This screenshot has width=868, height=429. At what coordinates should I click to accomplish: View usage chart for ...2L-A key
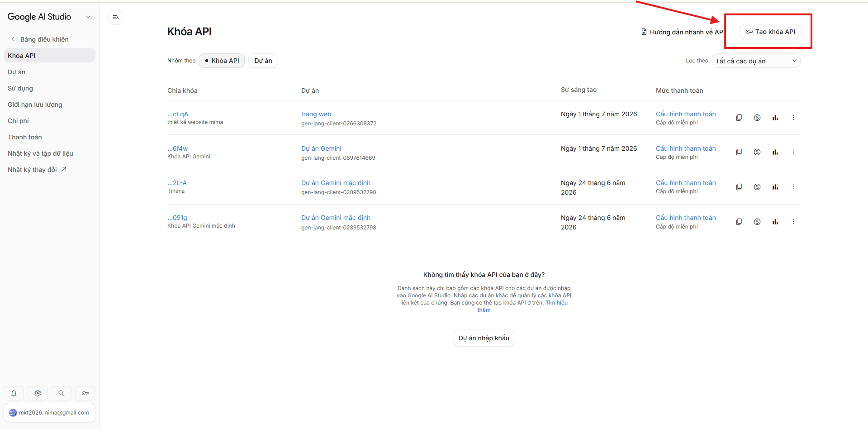click(775, 187)
